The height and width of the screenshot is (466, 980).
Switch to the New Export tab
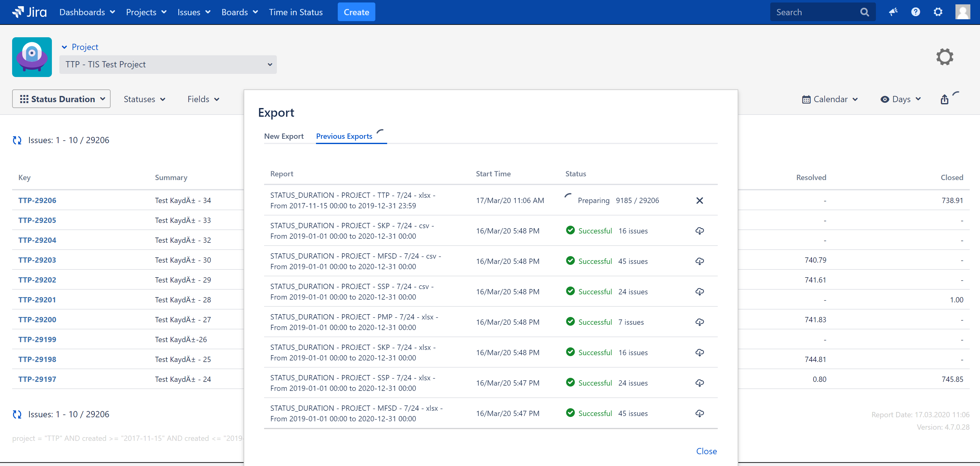[283, 136]
